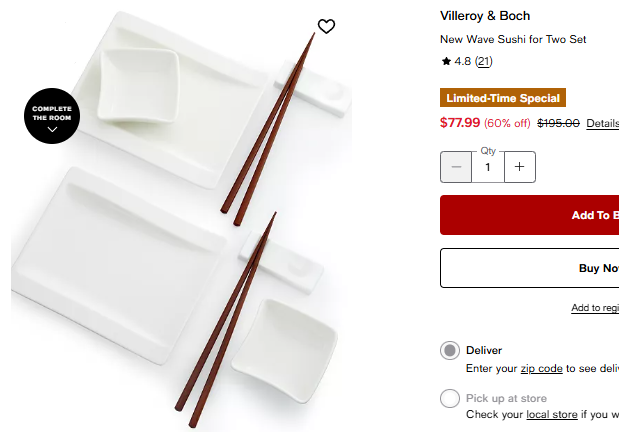Click the New Wave Sushi product title
The height and width of the screenshot is (436, 619).
pos(513,40)
